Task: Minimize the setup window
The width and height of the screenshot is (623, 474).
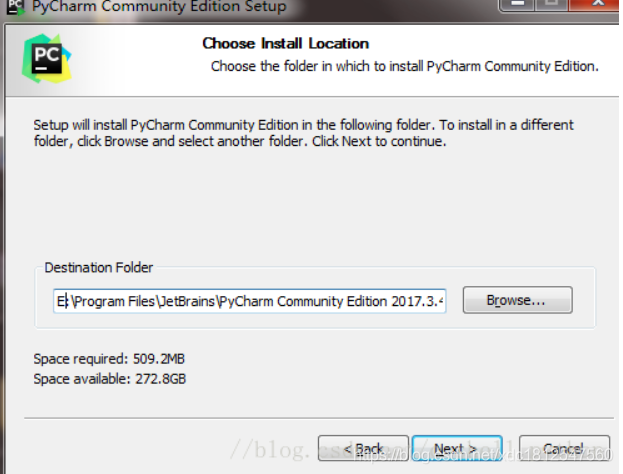Action: coord(517,4)
